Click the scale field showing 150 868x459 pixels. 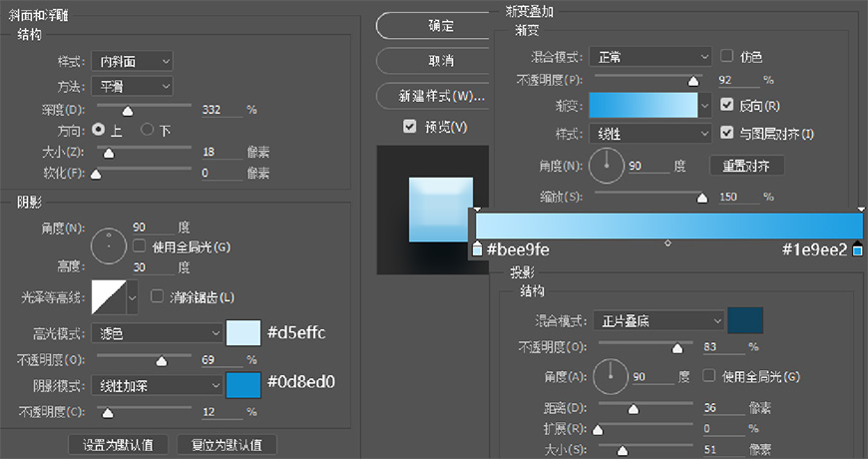tap(738, 197)
